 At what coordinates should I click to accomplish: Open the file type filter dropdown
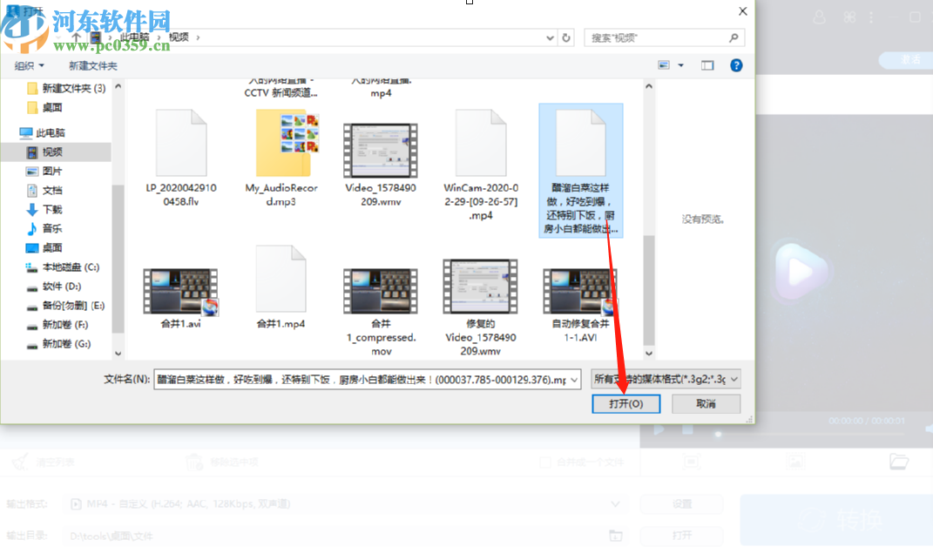tap(666, 379)
